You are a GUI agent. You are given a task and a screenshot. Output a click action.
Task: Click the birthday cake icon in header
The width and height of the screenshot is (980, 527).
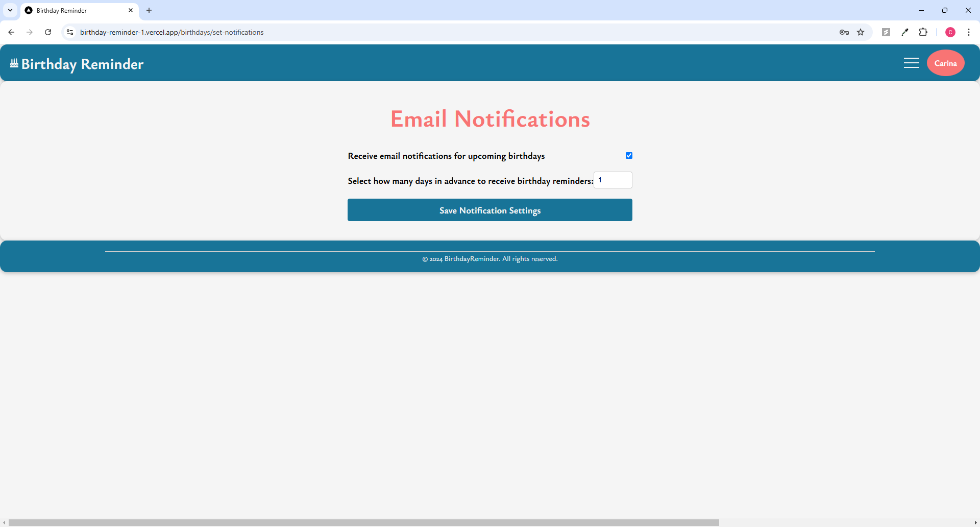pos(14,63)
